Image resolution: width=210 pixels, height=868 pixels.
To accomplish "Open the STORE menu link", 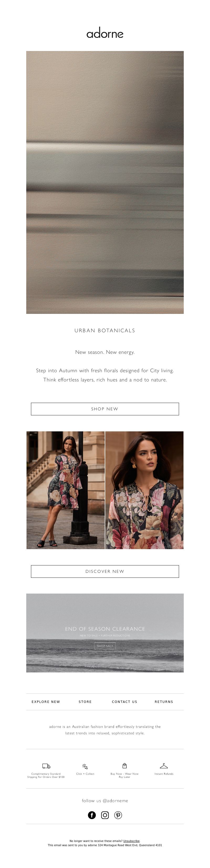I will 85,702.
